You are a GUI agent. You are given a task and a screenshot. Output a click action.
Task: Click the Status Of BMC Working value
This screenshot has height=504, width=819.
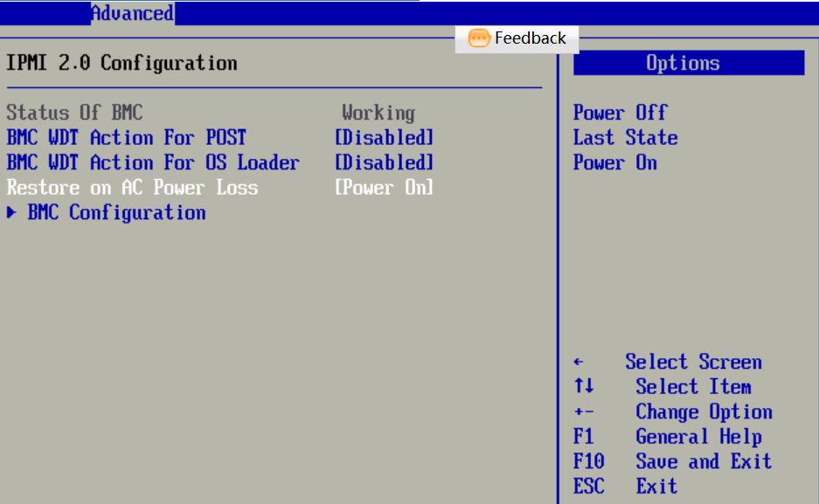pos(378,113)
